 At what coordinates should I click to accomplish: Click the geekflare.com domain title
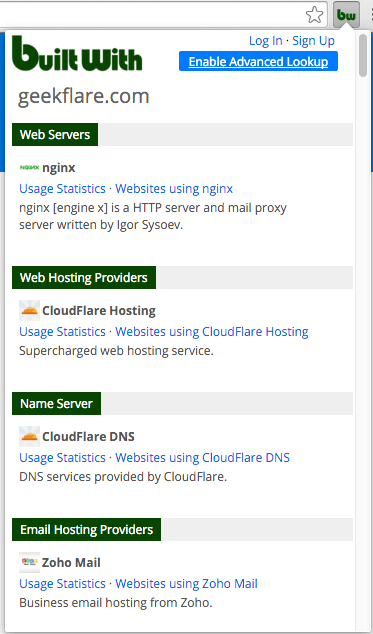pyautogui.click(x=83, y=97)
